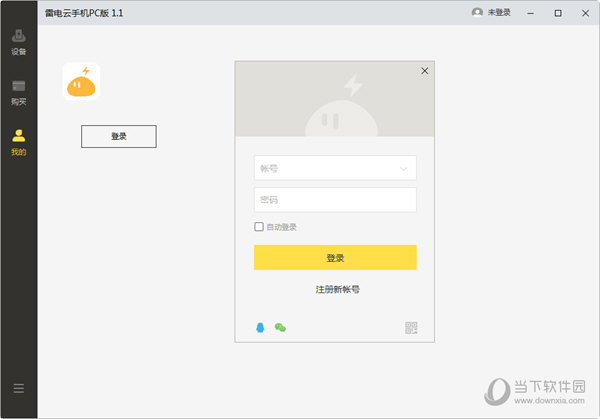Click the user avatar icon in title bar
The width and height of the screenshot is (600, 419).
click(x=477, y=13)
